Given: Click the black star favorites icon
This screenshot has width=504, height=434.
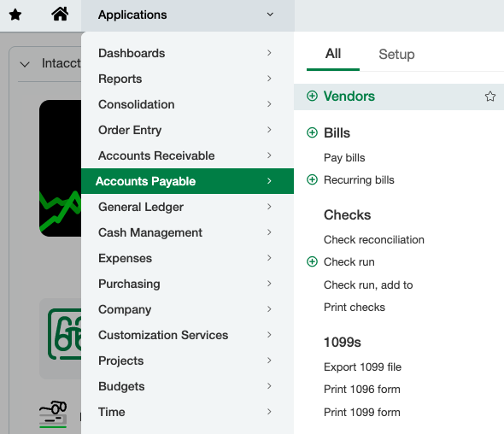Looking at the screenshot, I should pyautogui.click(x=15, y=15).
